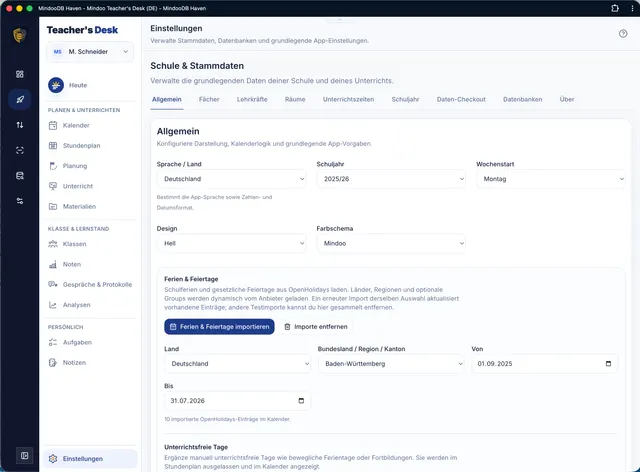Open the Design Hell dropdown
The height and width of the screenshot is (472, 640).
tap(231, 243)
